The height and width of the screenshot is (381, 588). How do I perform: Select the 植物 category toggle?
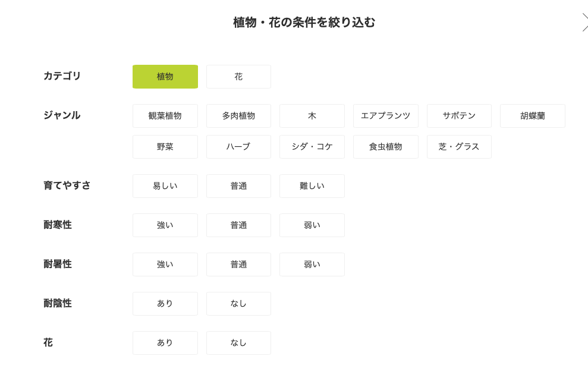[165, 77]
